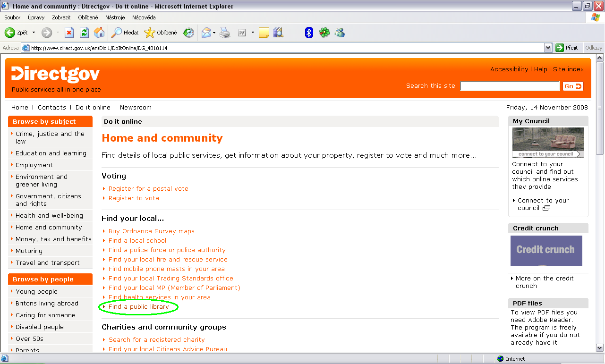Open Do it online navigation link
Screen dimensions: 605x364
pyautogui.click(x=93, y=107)
